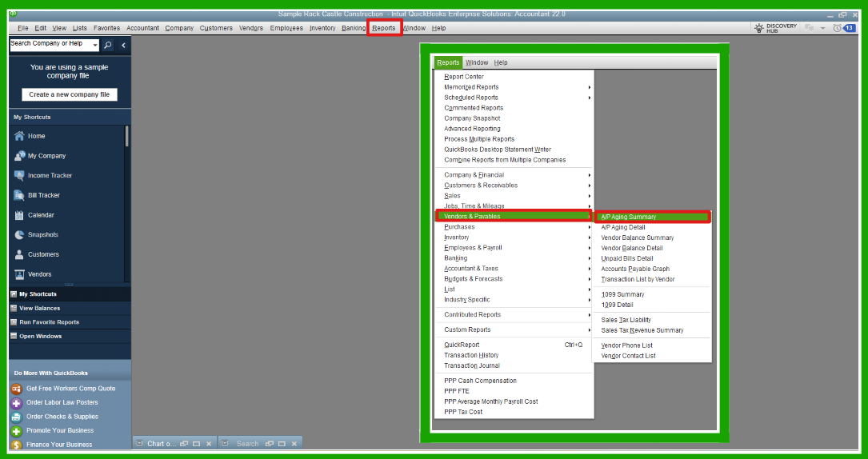Open the Home shortcut icon

[19, 136]
